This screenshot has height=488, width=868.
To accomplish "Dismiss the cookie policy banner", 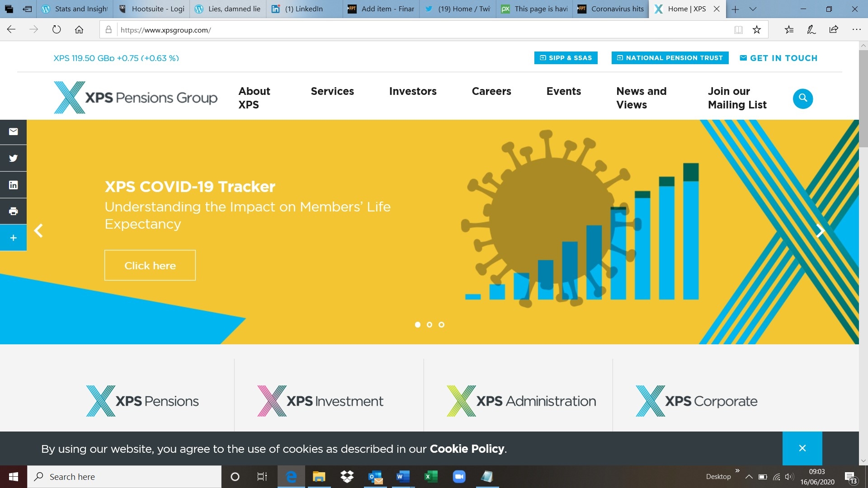I will pos(802,448).
